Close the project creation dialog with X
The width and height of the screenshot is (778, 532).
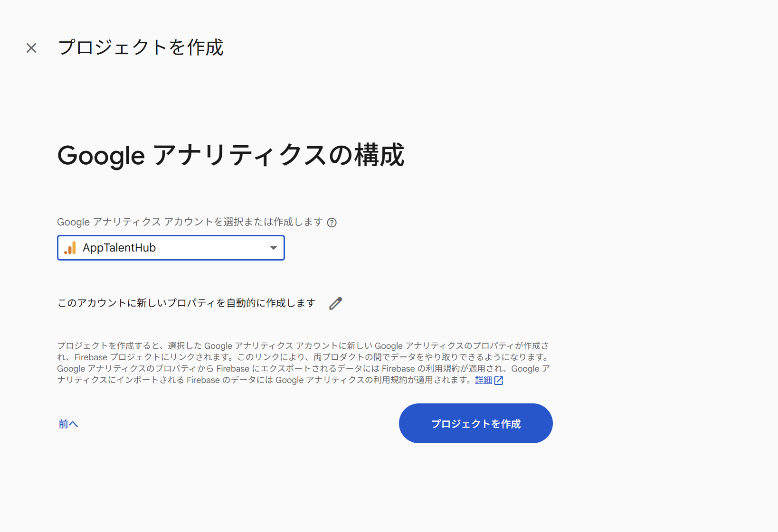31,48
